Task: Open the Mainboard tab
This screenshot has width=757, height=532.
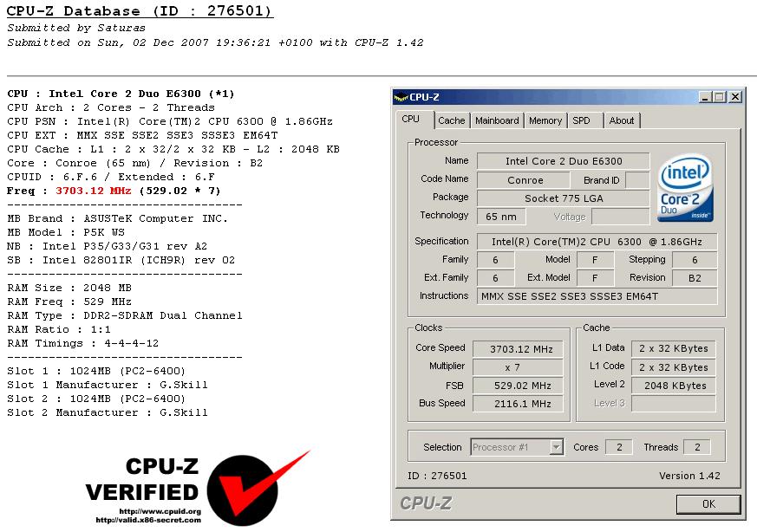Action: pyautogui.click(x=497, y=120)
